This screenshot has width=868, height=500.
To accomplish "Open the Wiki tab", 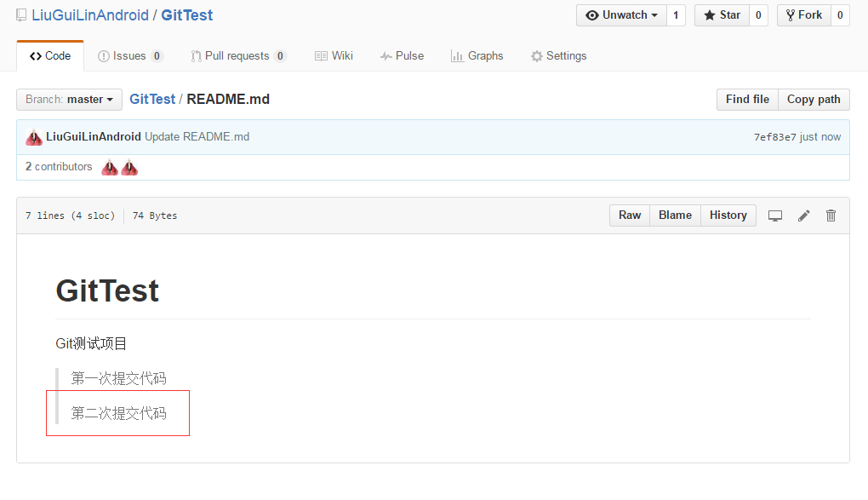I will 334,56.
